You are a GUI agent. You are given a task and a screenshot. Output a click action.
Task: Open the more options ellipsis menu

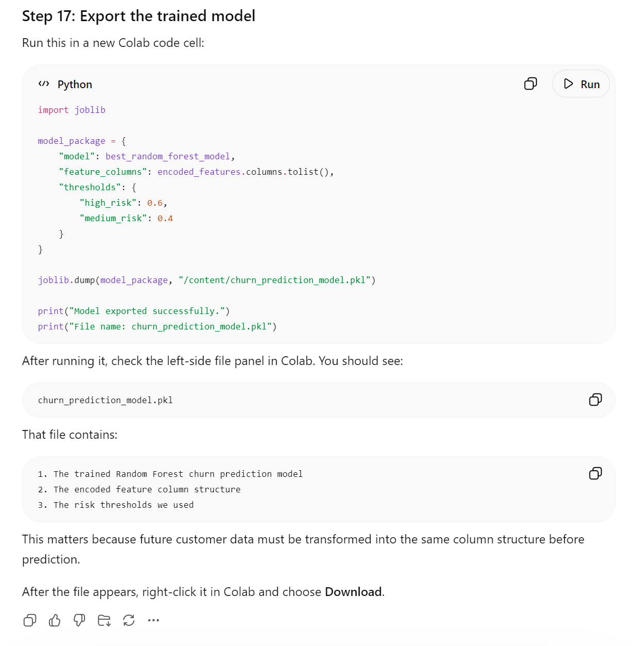[x=154, y=620]
